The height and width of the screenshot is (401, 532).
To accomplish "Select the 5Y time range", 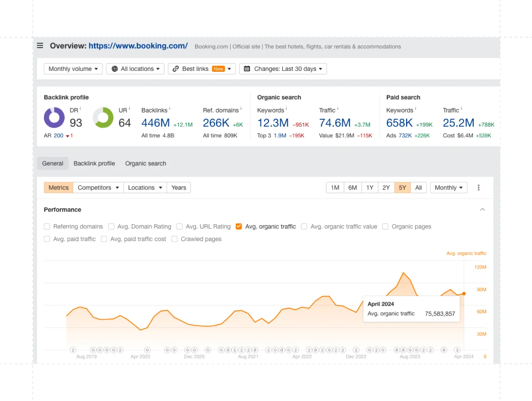I will [x=403, y=187].
